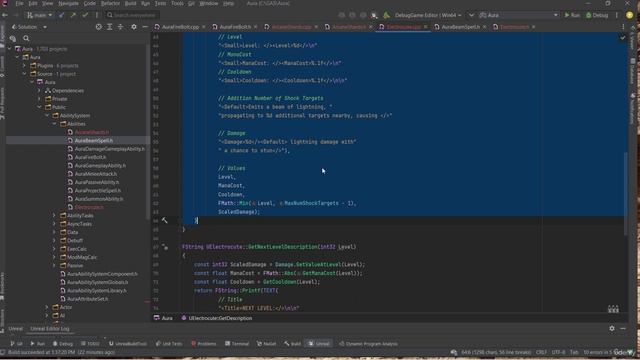Select AuraBeamSpell.h in the tree
Image resolution: width=640 pixels, height=360 pixels.
pyautogui.click(x=93, y=140)
